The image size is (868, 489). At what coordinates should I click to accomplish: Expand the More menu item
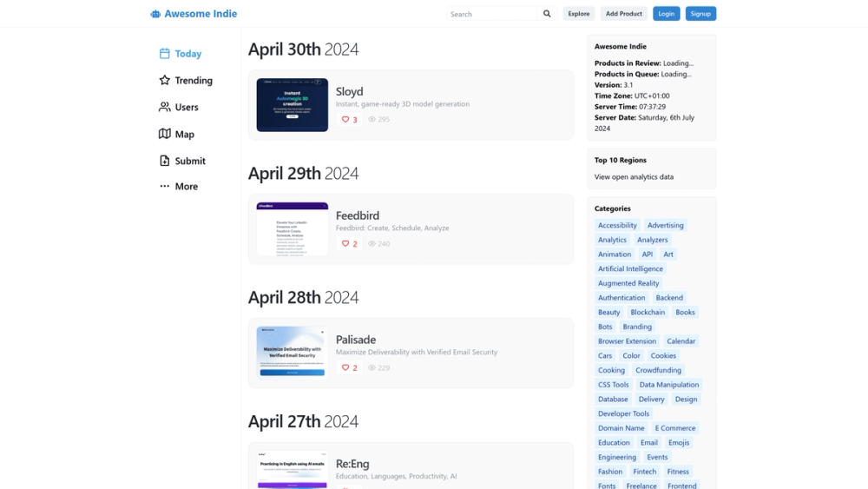(179, 186)
